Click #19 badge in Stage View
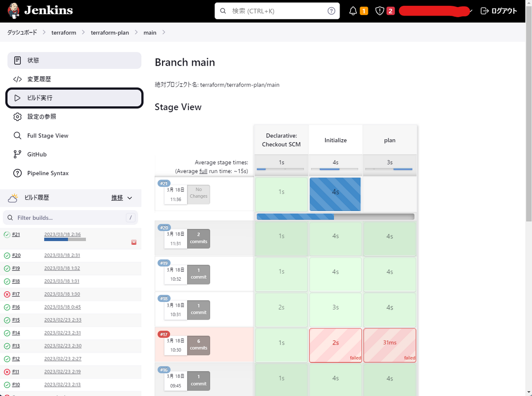 [164, 263]
